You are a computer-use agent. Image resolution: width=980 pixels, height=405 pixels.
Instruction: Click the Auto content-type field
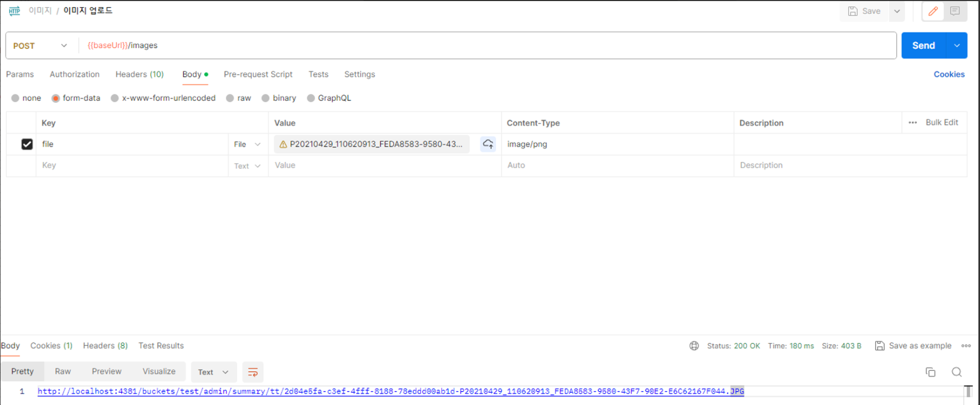point(618,166)
